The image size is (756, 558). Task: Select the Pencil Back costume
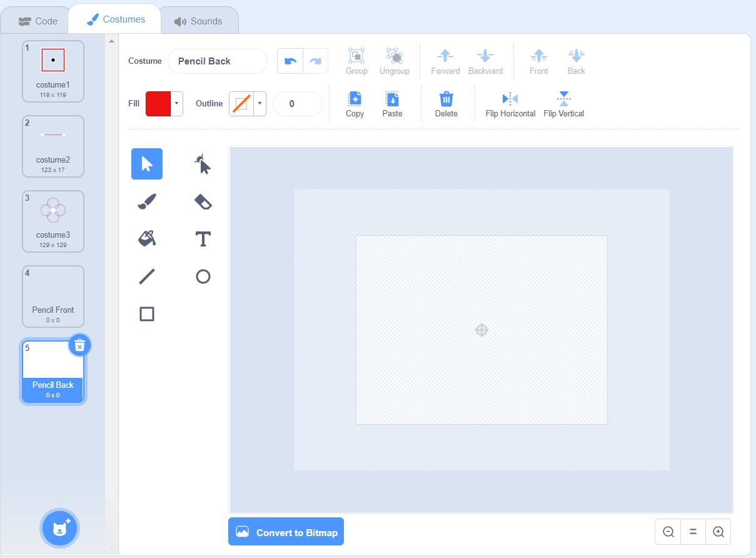click(53, 372)
